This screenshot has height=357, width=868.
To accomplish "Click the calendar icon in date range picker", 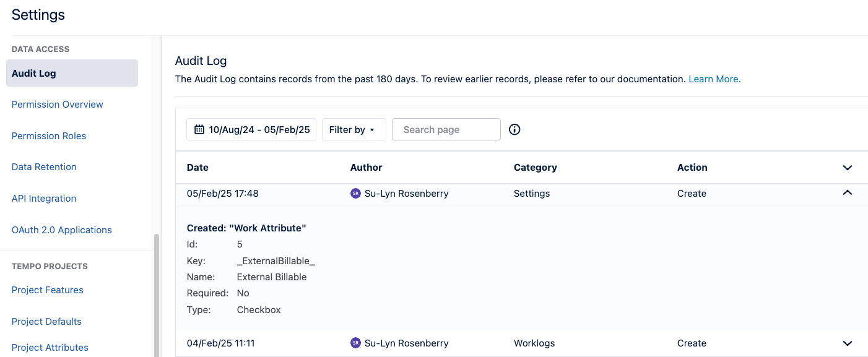I will click(x=199, y=129).
